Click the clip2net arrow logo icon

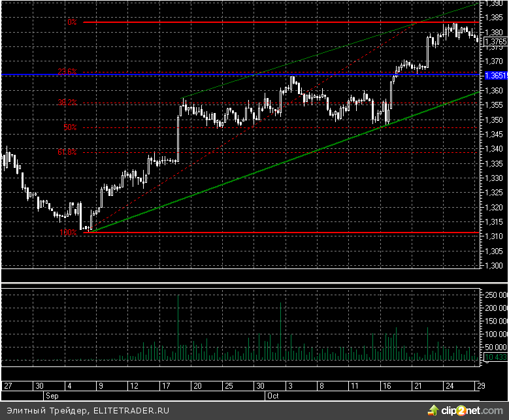pyautogui.click(x=433, y=410)
